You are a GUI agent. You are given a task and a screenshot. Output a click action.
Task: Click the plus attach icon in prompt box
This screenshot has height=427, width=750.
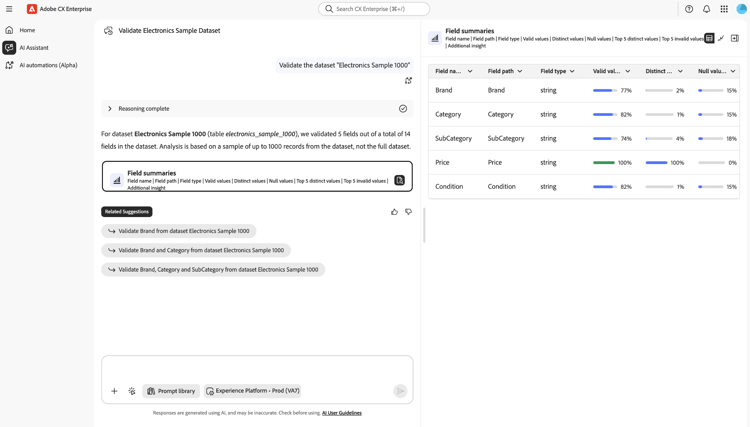pyautogui.click(x=114, y=391)
